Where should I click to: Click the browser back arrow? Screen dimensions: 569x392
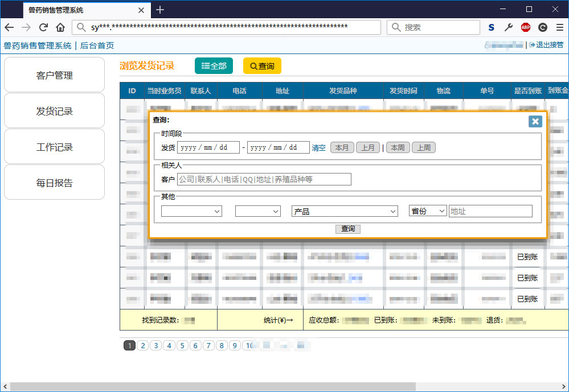9,27
